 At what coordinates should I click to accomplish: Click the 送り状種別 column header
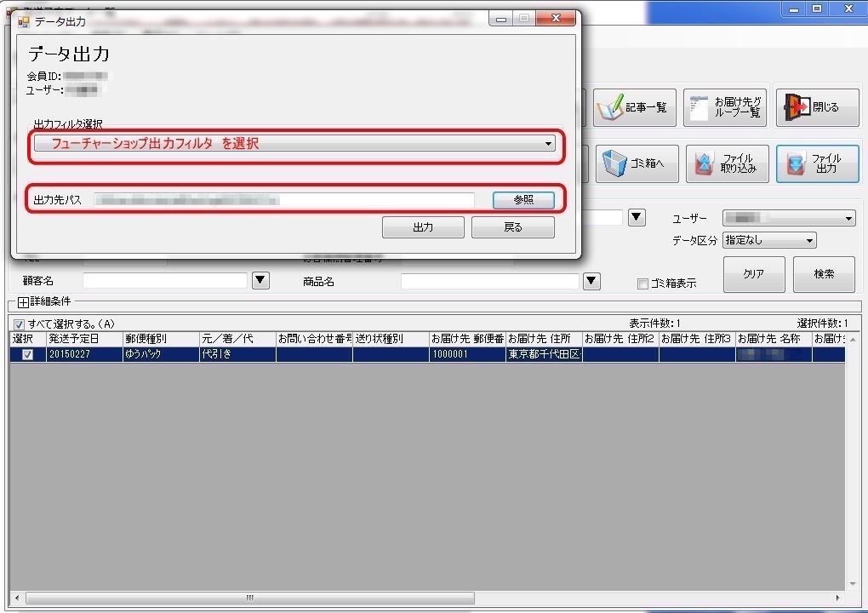[x=391, y=339]
